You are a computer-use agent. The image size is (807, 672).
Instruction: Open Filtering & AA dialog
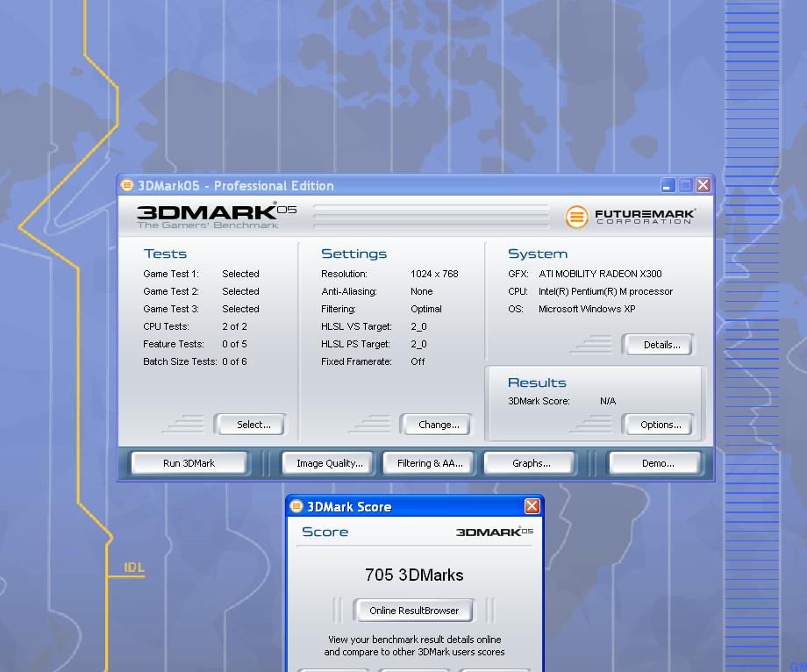coord(430,463)
